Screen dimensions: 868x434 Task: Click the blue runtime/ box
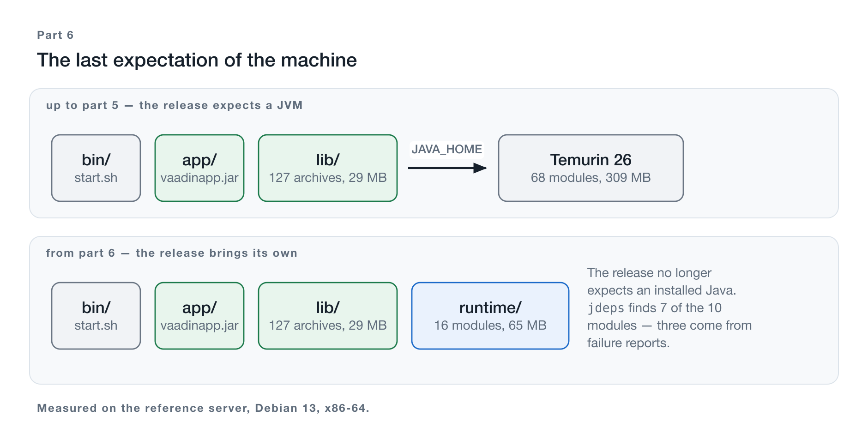click(490, 316)
